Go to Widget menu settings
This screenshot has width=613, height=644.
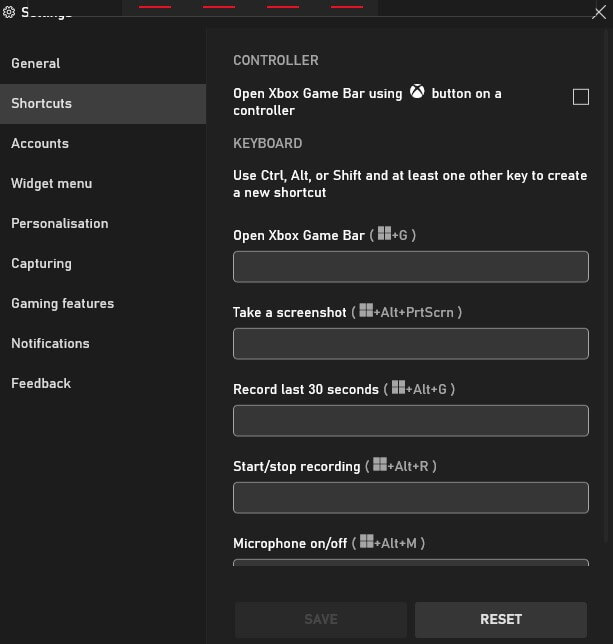[103, 184]
